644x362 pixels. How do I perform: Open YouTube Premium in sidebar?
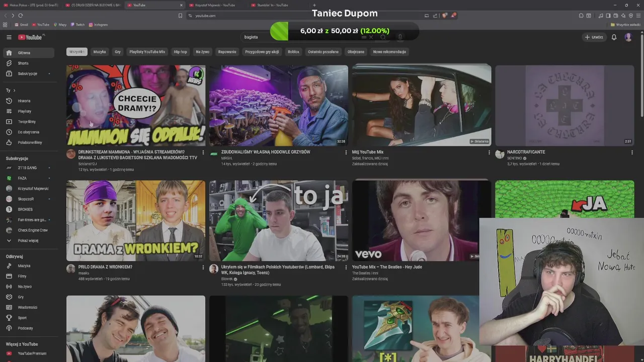point(28,353)
